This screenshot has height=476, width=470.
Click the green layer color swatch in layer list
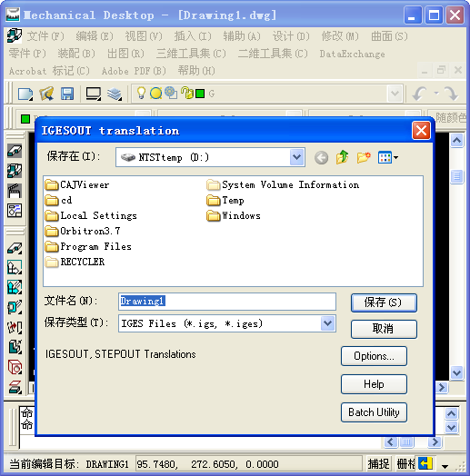(200, 94)
